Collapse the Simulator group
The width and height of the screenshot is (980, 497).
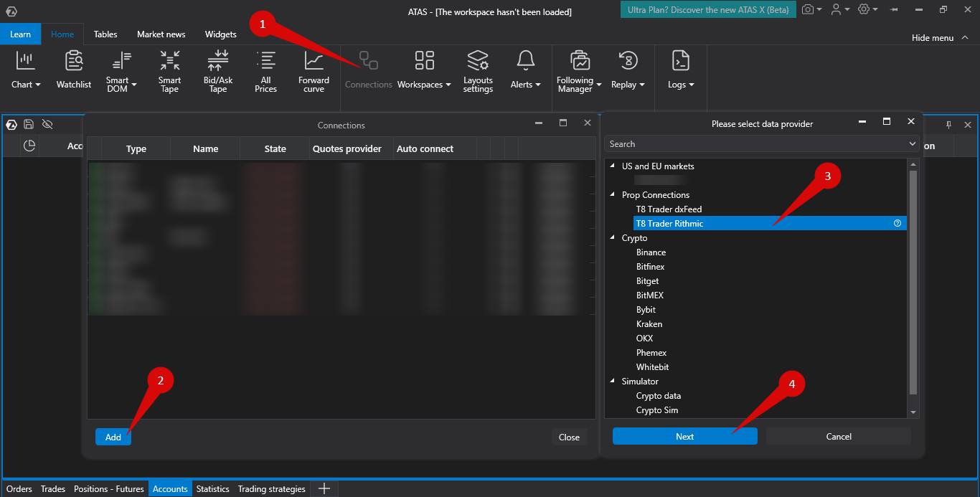point(612,381)
